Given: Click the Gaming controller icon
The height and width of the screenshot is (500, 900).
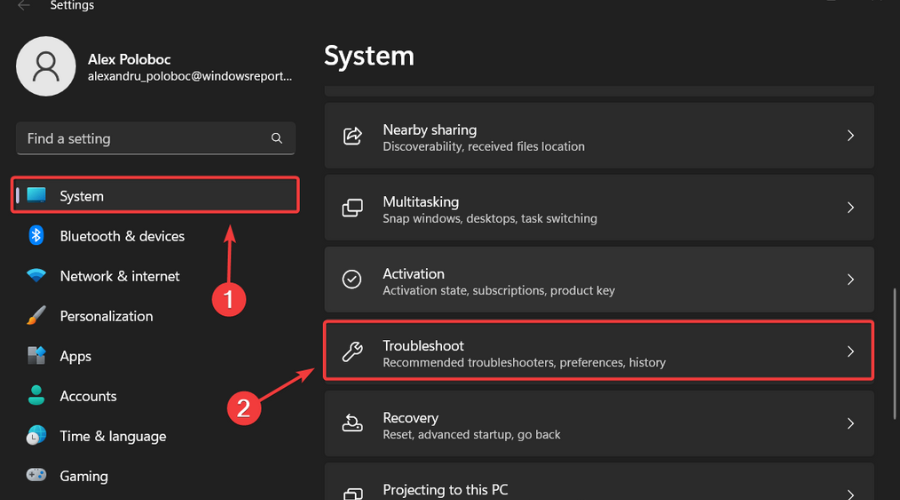Looking at the screenshot, I should pyautogui.click(x=37, y=476).
